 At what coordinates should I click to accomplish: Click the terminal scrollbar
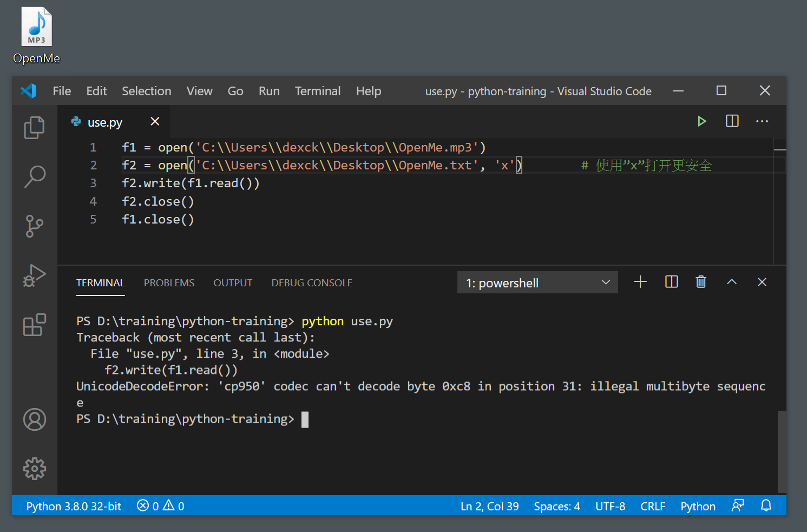(782, 451)
